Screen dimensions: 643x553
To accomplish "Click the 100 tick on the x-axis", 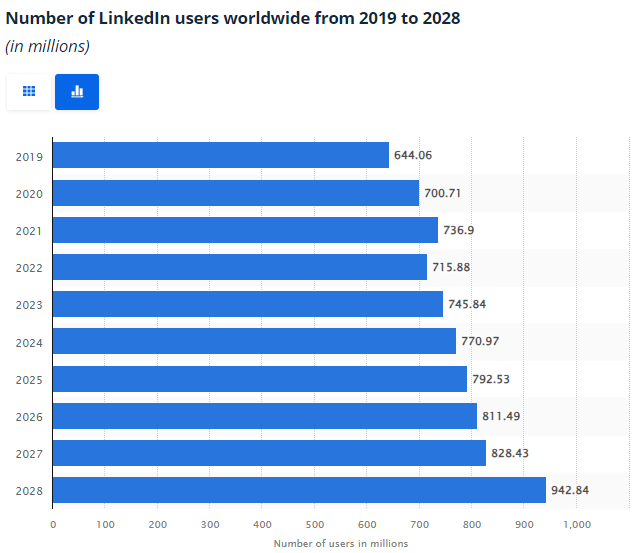I will [105, 524].
